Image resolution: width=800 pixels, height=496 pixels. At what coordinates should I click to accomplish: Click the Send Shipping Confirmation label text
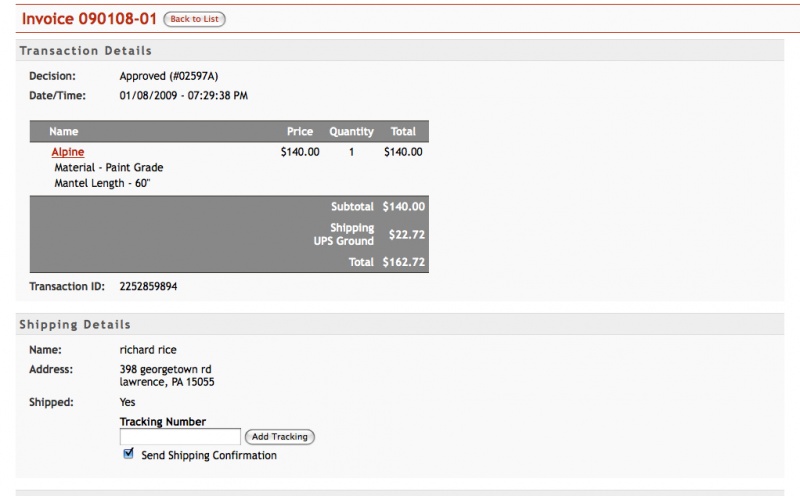pos(209,455)
